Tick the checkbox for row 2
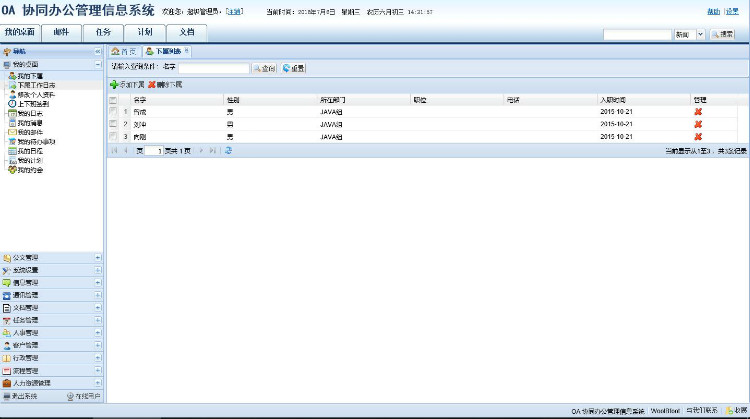 click(x=113, y=124)
